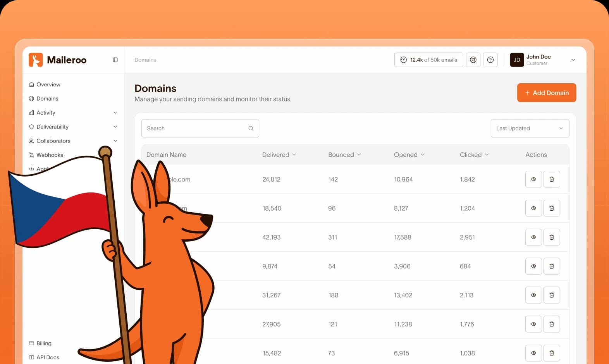Screen dimensions: 609x364
Task: Click the opened value 6,915
Action: pos(401,353)
